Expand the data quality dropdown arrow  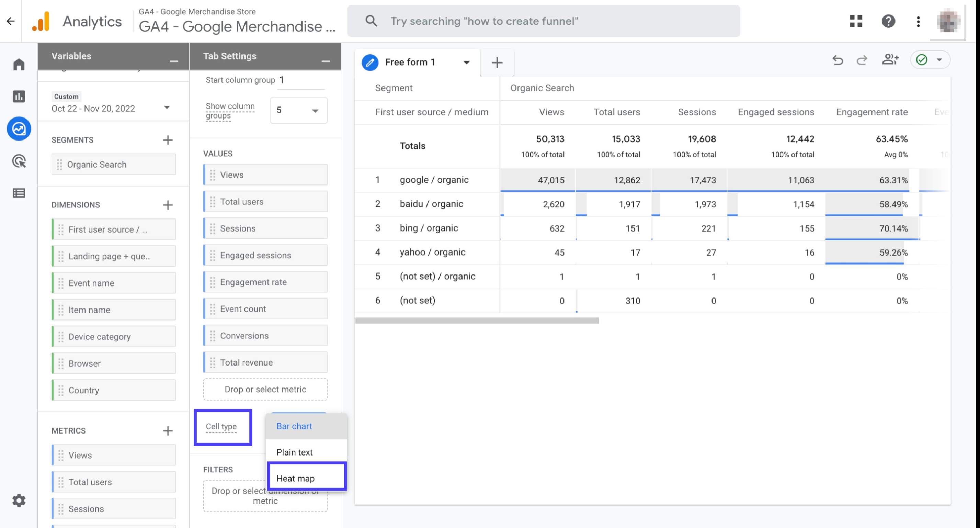939,60
